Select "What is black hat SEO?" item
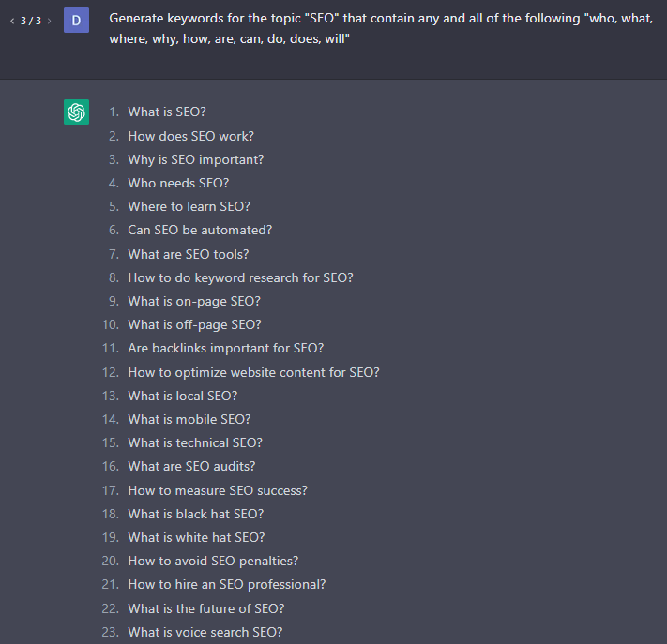Image resolution: width=667 pixels, height=644 pixels. (196, 514)
